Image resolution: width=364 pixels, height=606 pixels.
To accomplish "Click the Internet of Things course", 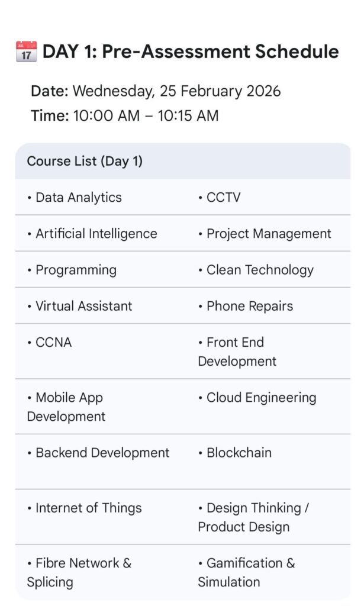I will 88,508.
